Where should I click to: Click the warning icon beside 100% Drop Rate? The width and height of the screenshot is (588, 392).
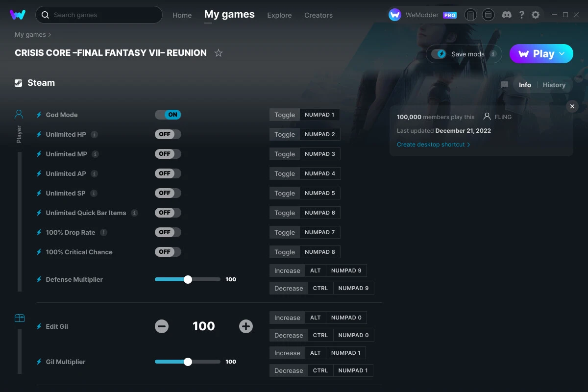coord(104,232)
